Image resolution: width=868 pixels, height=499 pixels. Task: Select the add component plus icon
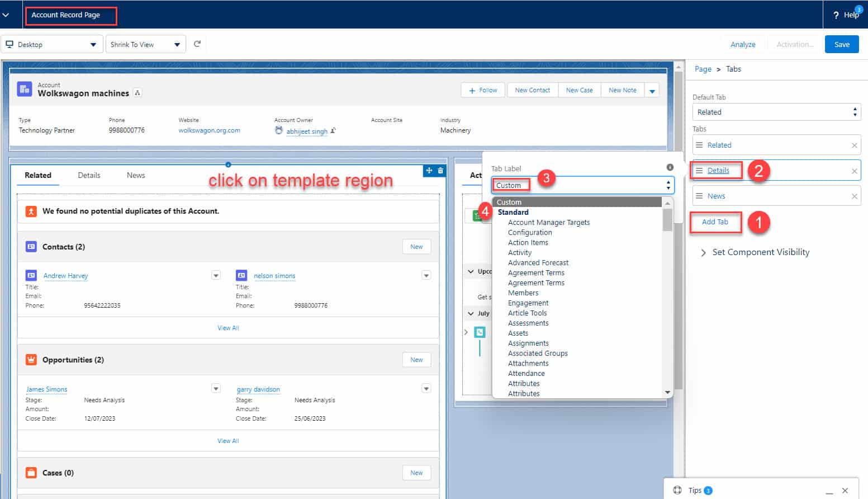430,171
